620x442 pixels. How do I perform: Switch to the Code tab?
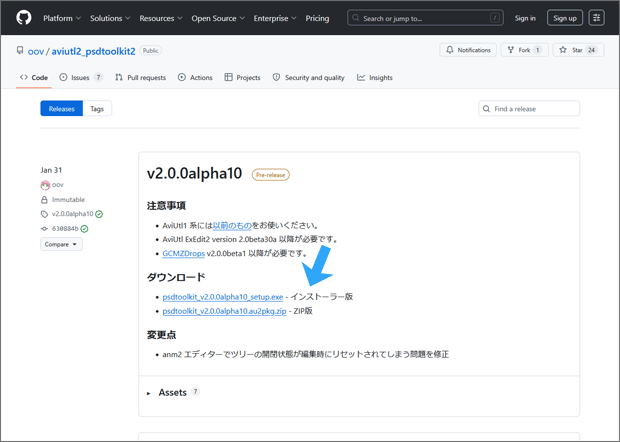pyautogui.click(x=34, y=77)
